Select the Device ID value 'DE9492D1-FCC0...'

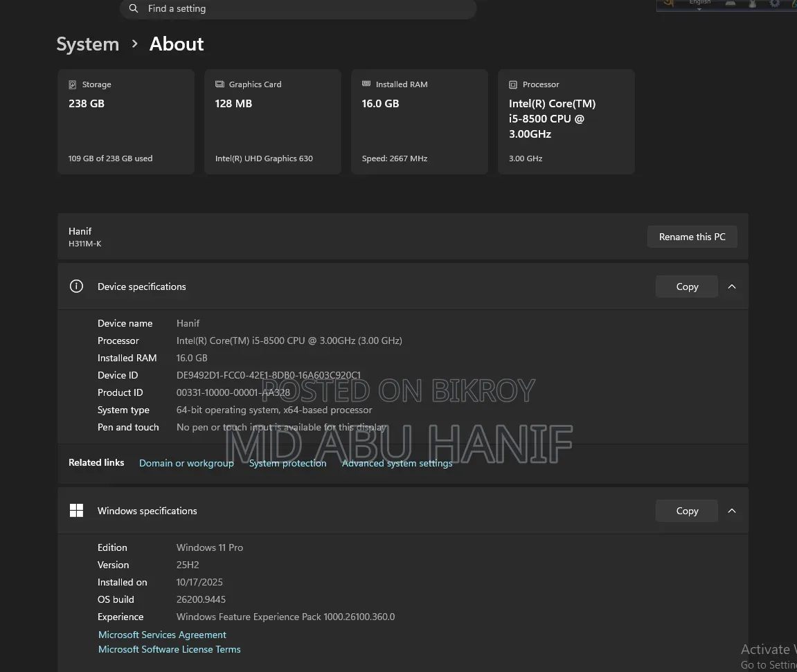(x=269, y=375)
